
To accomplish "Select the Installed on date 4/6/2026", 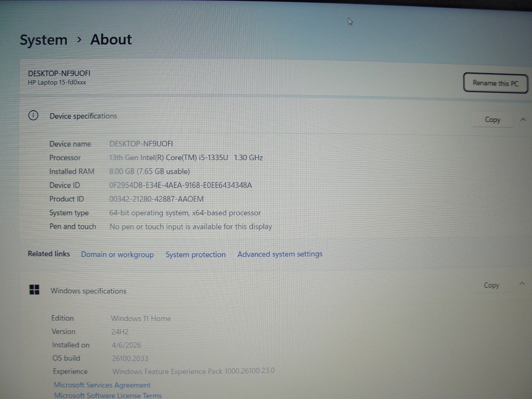I will pyautogui.click(x=126, y=345).
